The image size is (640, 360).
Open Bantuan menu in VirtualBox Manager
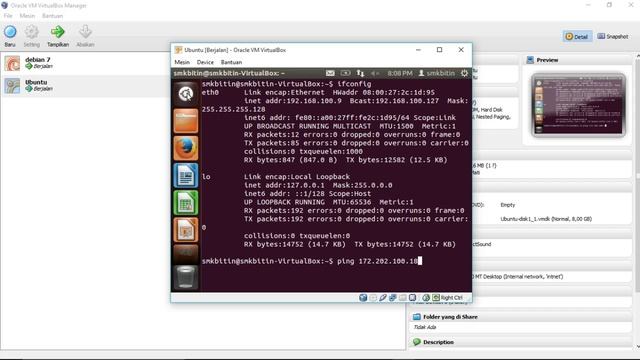click(x=53, y=16)
